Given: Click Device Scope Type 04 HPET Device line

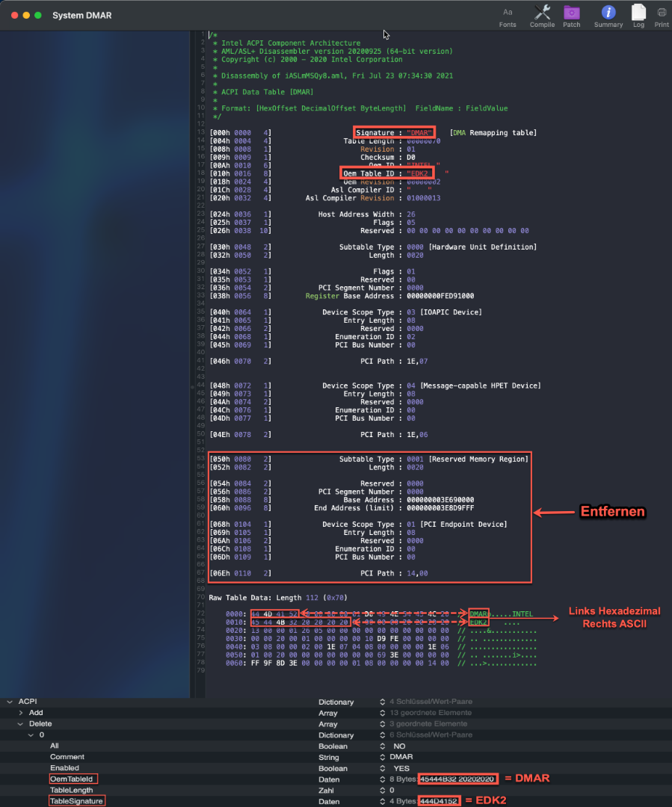Looking at the screenshot, I should 375,386.
